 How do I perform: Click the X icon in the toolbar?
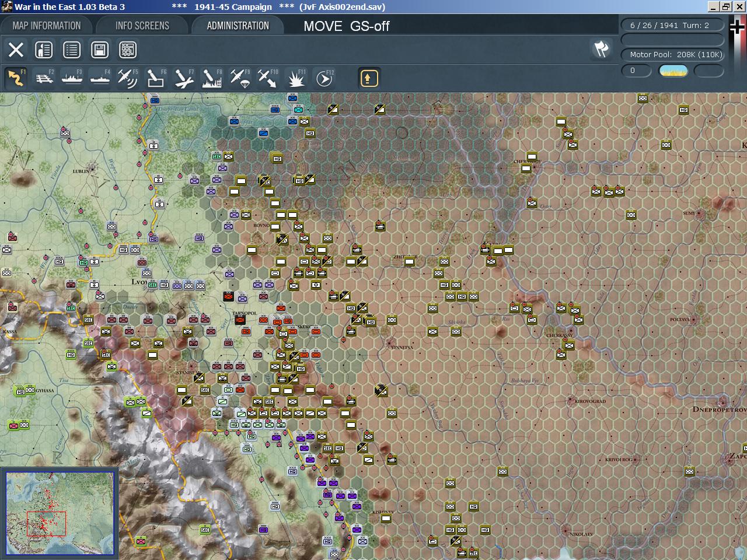[x=16, y=50]
